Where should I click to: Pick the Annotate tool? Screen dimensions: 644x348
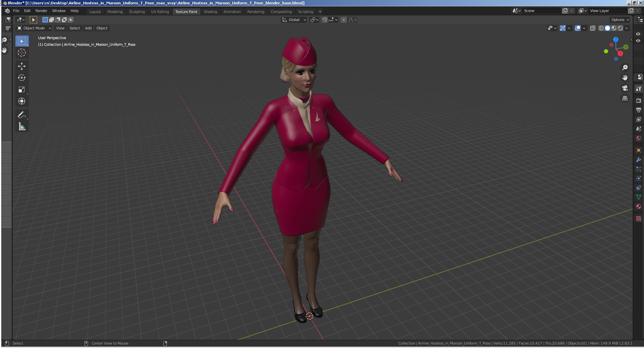tap(22, 115)
